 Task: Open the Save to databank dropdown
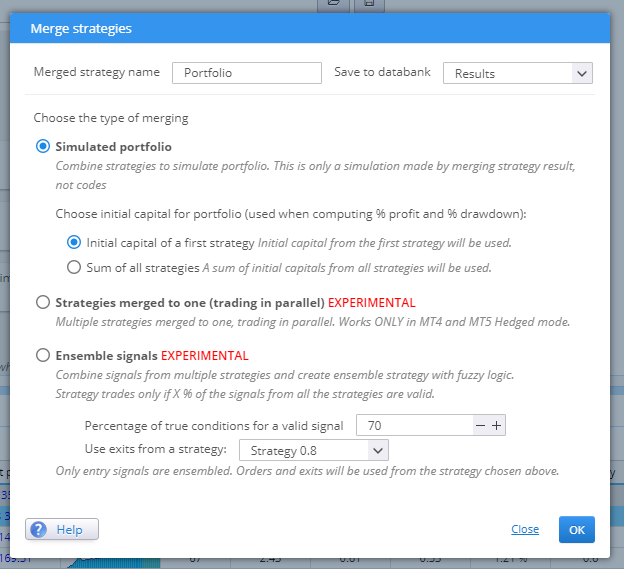pos(518,73)
